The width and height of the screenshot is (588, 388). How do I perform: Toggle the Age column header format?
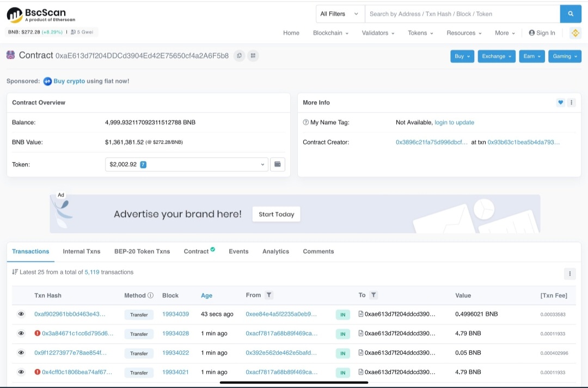(x=207, y=295)
